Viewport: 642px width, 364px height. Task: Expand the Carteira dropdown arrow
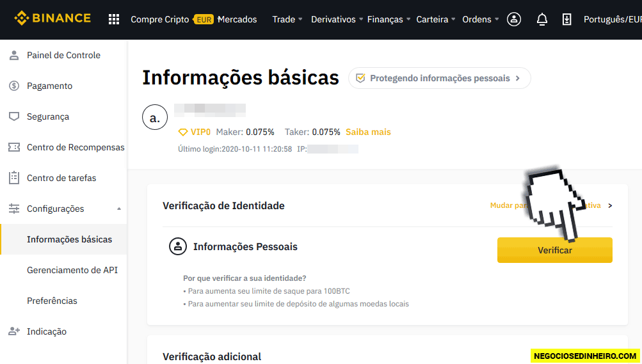[x=453, y=19]
